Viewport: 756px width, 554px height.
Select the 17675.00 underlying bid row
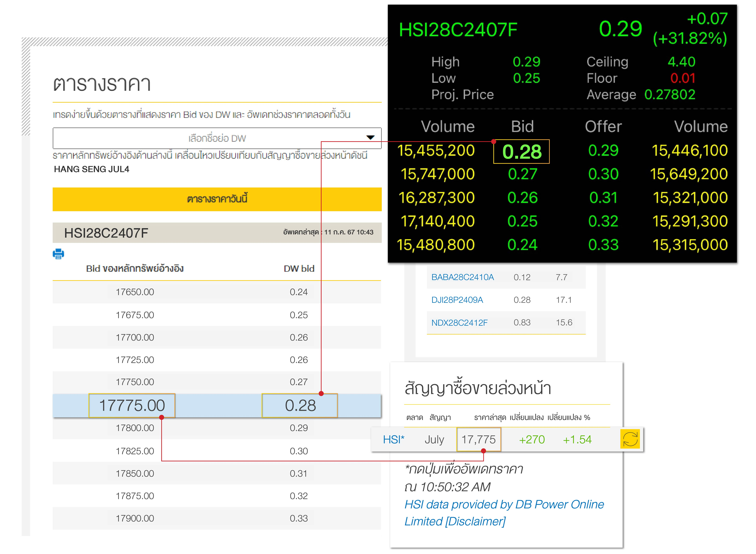coord(217,315)
